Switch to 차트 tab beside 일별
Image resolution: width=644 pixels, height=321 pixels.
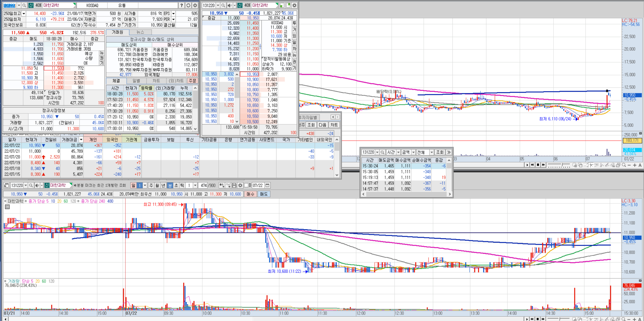coord(156,81)
